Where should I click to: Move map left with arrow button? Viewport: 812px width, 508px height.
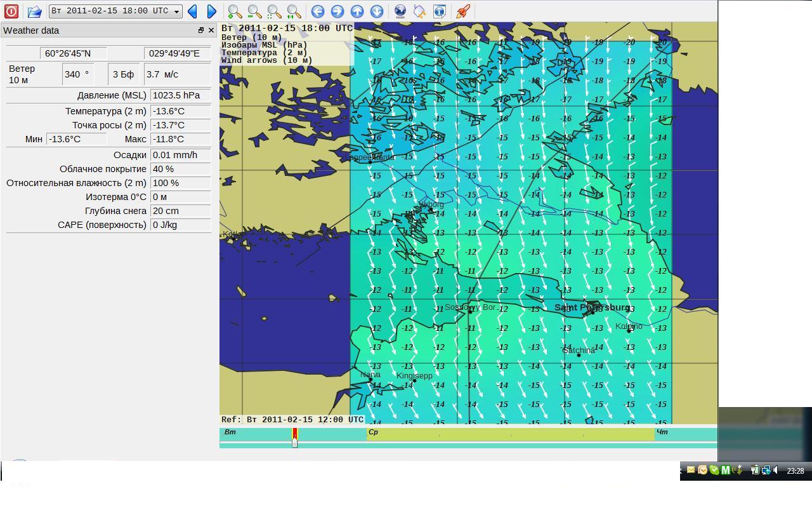(x=318, y=11)
